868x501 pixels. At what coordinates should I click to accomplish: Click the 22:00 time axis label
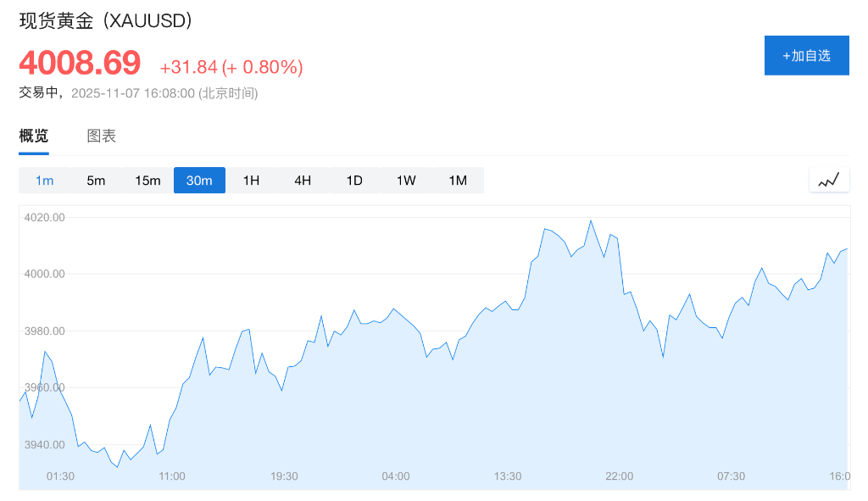[x=620, y=476]
